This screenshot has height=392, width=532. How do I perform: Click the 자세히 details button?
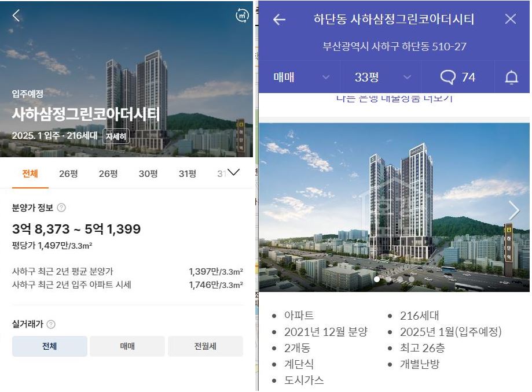(x=116, y=136)
